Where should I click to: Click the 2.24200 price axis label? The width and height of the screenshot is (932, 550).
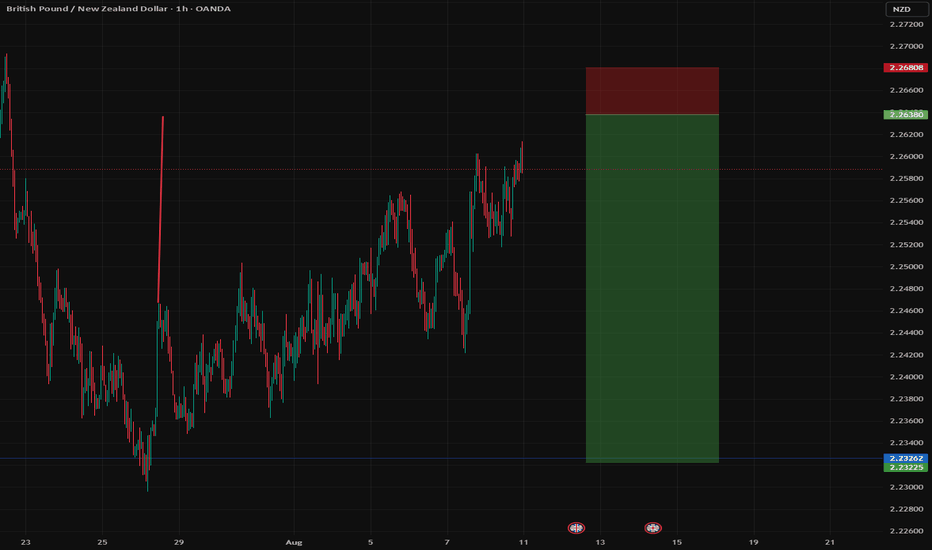(x=906, y=355)
